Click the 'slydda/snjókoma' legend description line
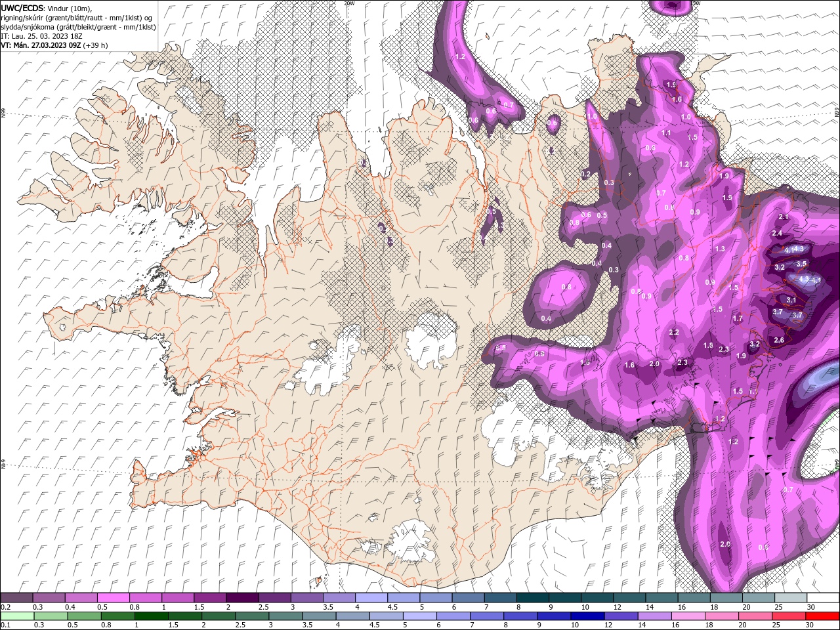 (x=78, y=27)
